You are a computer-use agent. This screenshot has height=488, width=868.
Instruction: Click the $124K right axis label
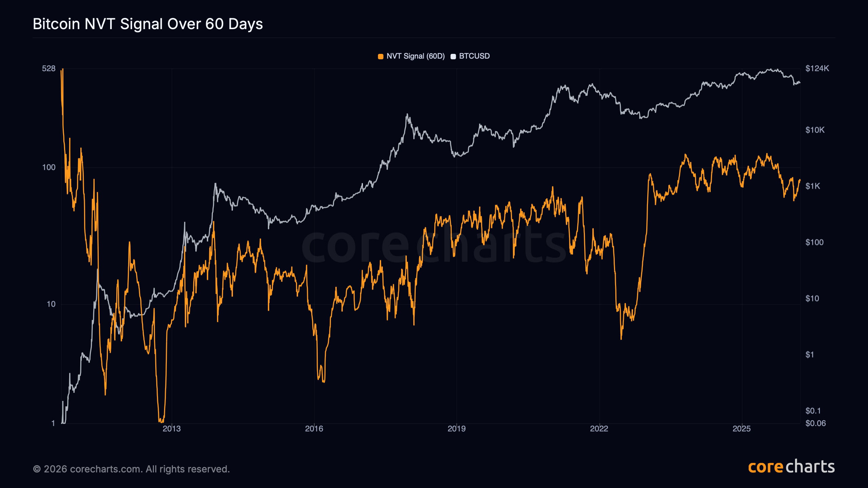pos(817,68)
